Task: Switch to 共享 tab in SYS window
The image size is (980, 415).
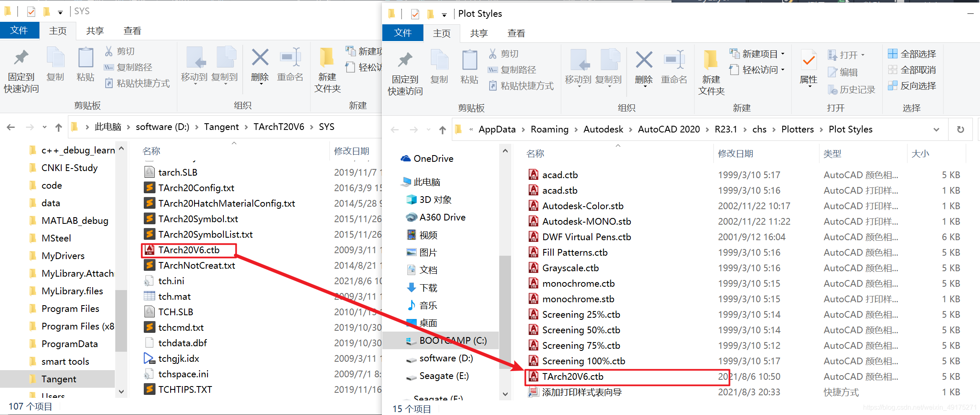Action: [95, 31]
